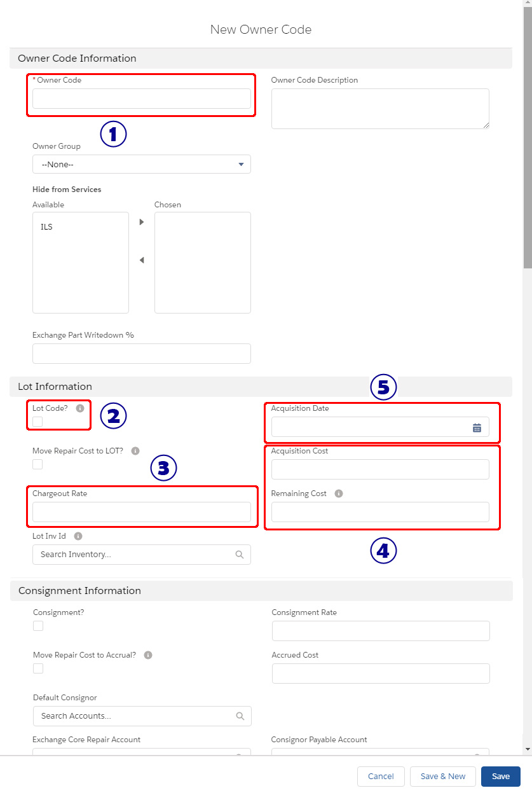Click into the Chargeout Rate field

[141, 511]
